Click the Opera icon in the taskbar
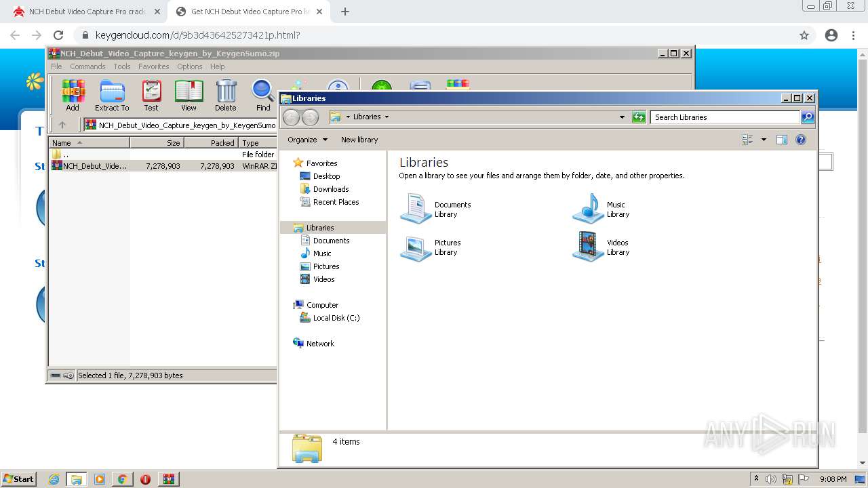Image resolution: width=868 pixels, height=488 pixels. [x=145, y=479]
